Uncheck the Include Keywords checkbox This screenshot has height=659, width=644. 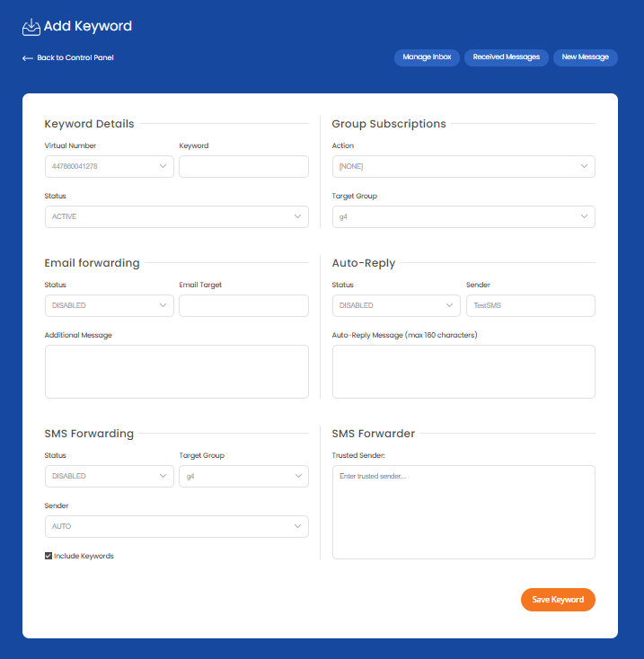(x=49, y=556)
